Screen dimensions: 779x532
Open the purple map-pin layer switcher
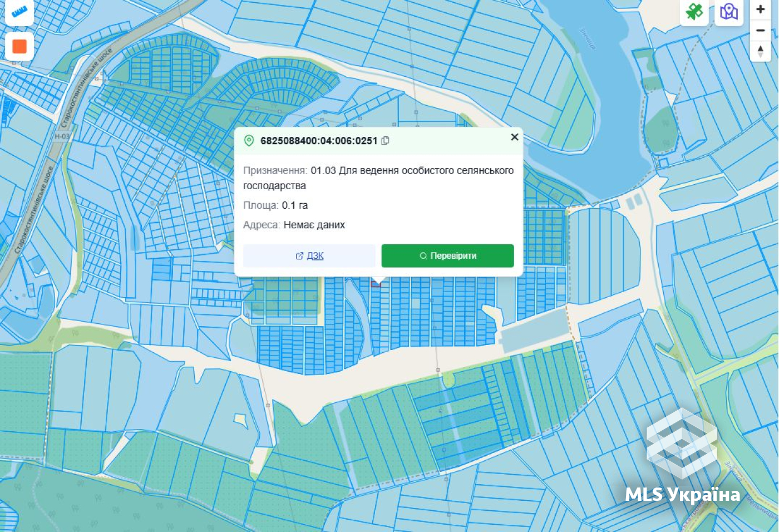pyautogui.click(x=729, y=11)
